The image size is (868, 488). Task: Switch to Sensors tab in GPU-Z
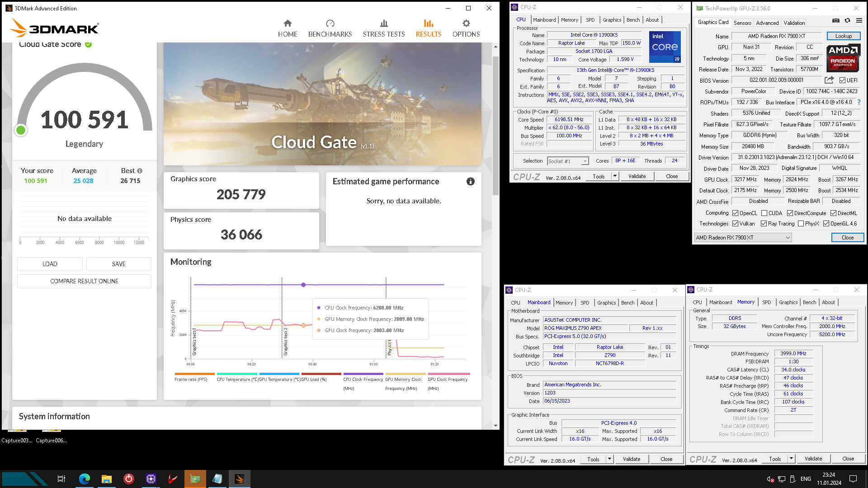click(x=742, y=23)
